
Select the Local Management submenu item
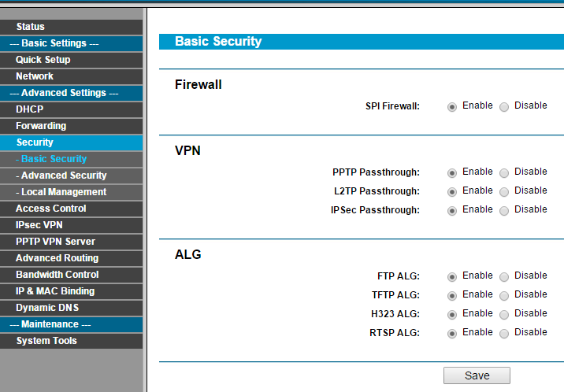pyautogui.click(x=63, y=192)
